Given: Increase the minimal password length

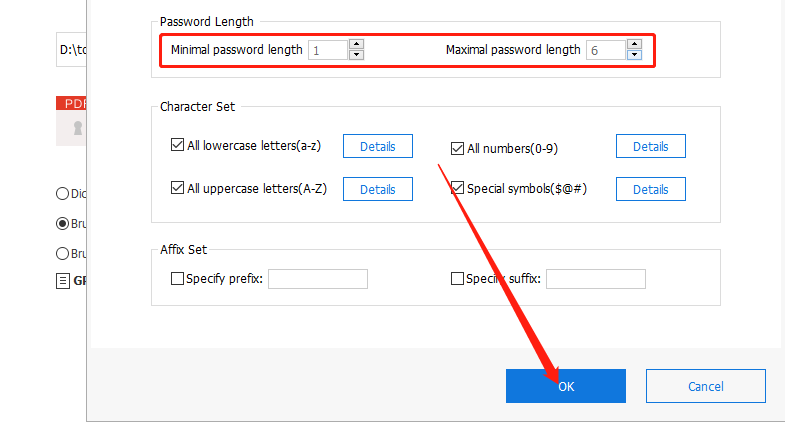Looking at the screenshot, I should [357, 44].
